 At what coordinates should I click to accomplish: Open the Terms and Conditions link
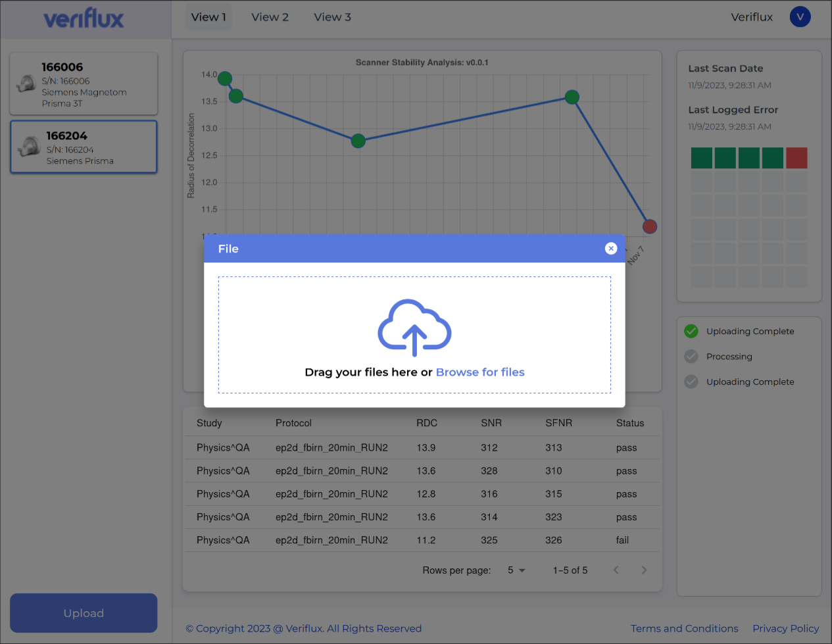[684, 628]
